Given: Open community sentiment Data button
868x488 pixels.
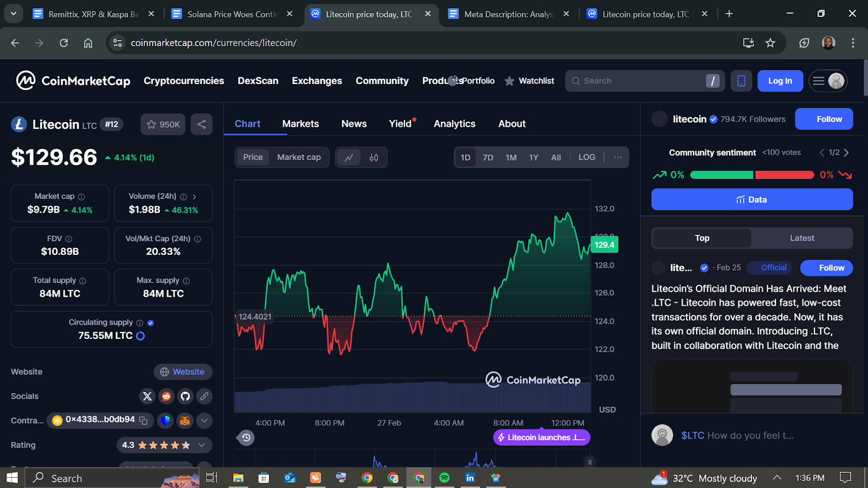Looking at the screenshot, I should (752, 200).
